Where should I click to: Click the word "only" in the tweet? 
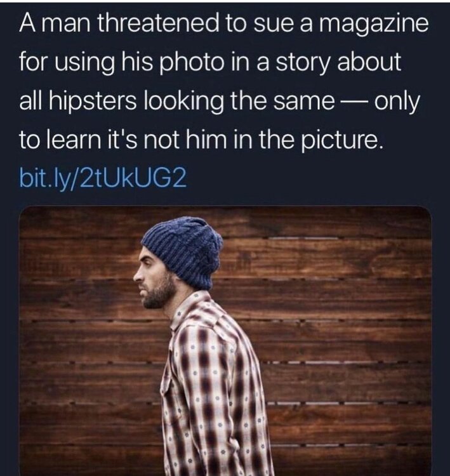tap(397, 103)
